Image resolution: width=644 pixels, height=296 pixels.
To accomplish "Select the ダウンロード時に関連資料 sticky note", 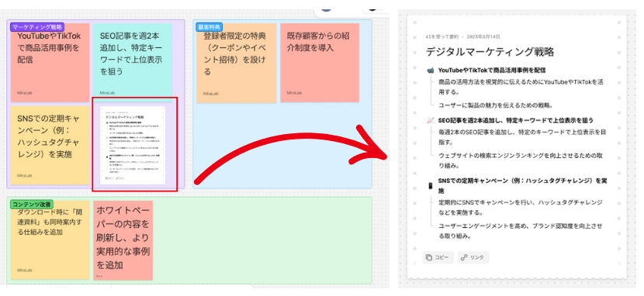I will click(50, 240).
